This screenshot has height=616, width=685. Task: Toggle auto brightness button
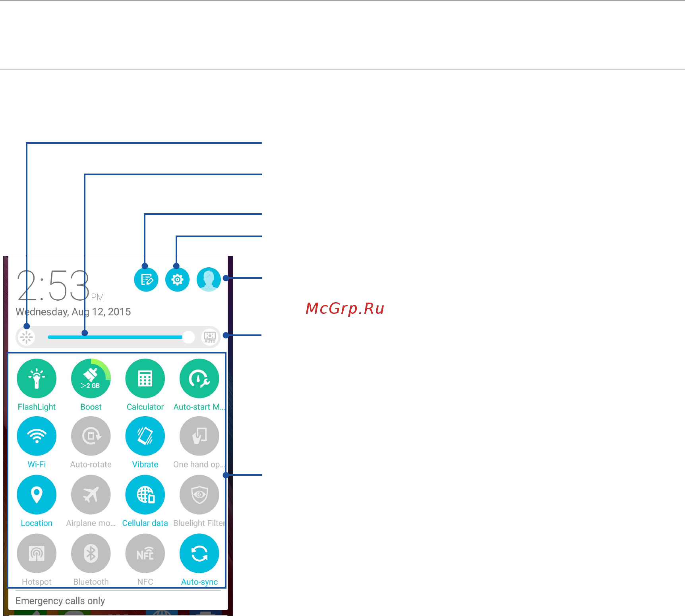(210, 337)
